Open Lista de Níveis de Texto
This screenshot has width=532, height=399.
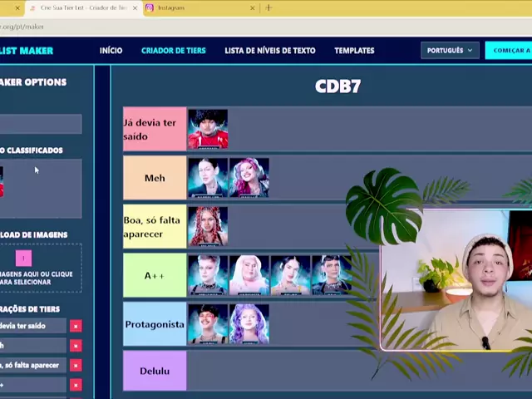click(x=269, y=50)
